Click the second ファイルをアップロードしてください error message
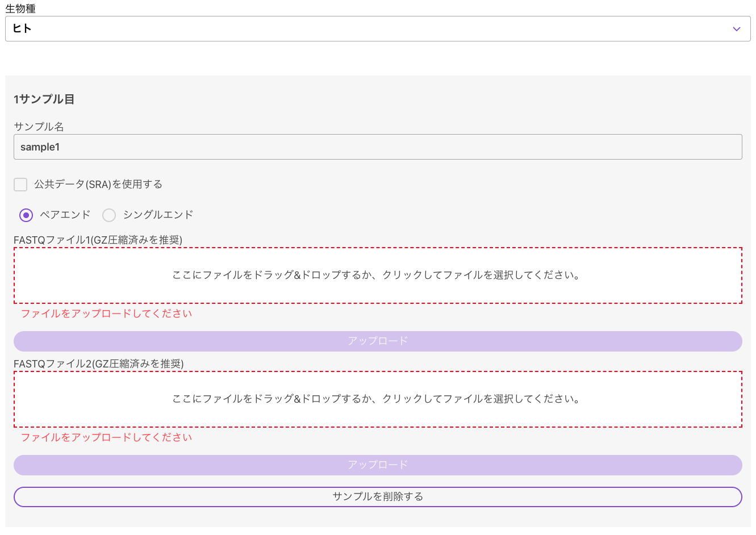This screenshot has height=535, width=756. [106, 437]
